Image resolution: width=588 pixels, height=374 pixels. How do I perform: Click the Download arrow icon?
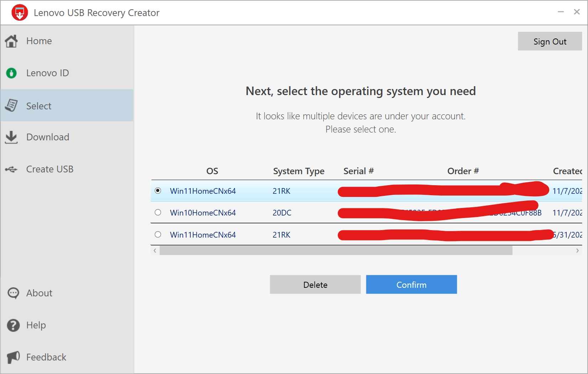click(11, 137)
